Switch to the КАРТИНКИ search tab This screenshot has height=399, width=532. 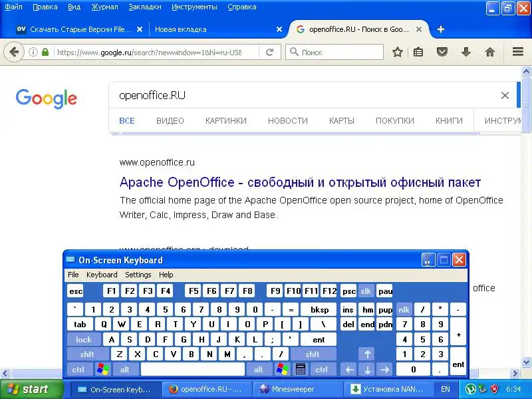(226, 121)
